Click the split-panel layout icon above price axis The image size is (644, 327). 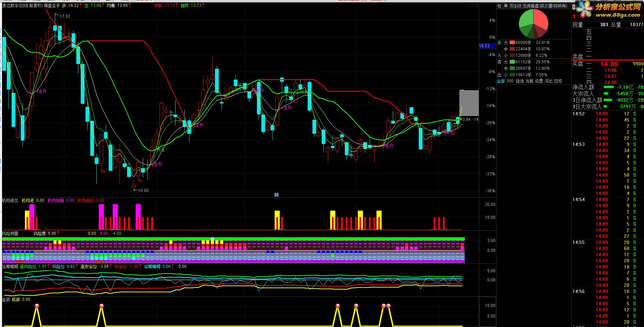click(477, 5)
